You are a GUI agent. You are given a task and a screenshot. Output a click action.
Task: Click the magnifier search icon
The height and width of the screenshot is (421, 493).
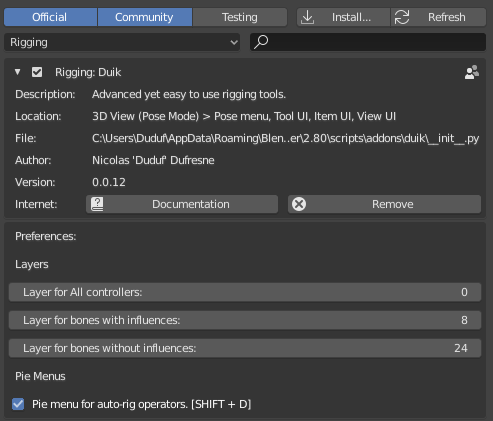(x=261, y=42)
